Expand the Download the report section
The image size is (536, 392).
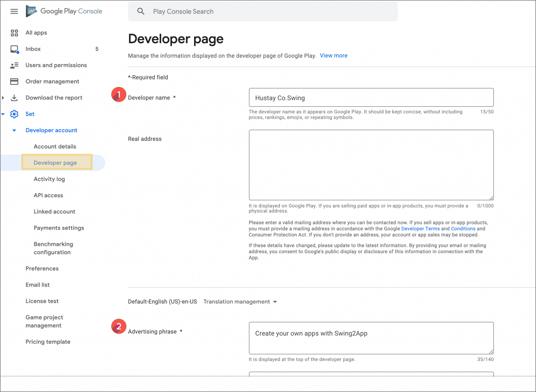point(3,98)
